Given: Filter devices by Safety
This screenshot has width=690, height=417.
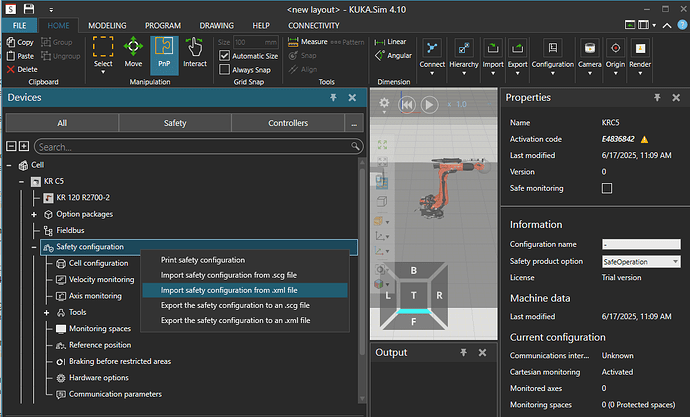Looking at the screenshot, I should click(x=175, y=123).
